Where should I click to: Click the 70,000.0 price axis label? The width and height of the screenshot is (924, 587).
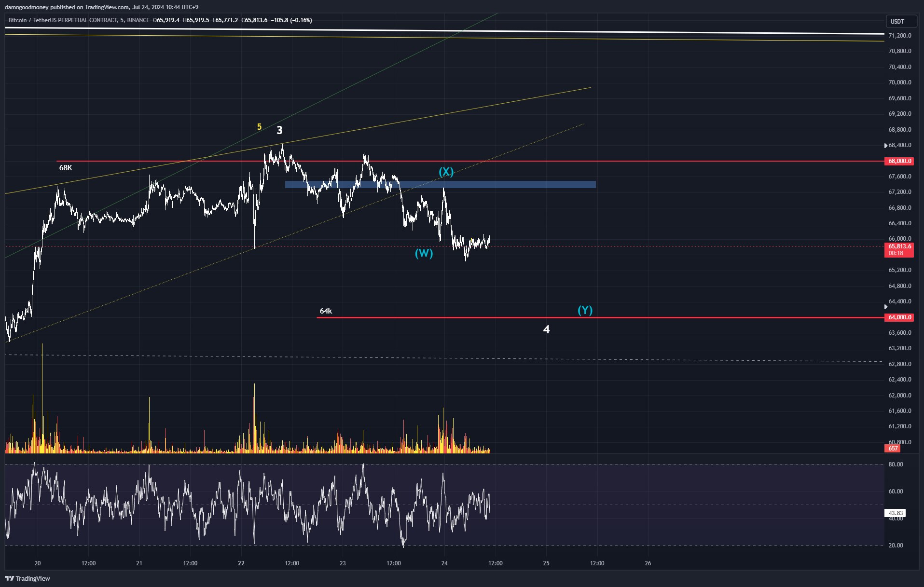click(900, 82)
